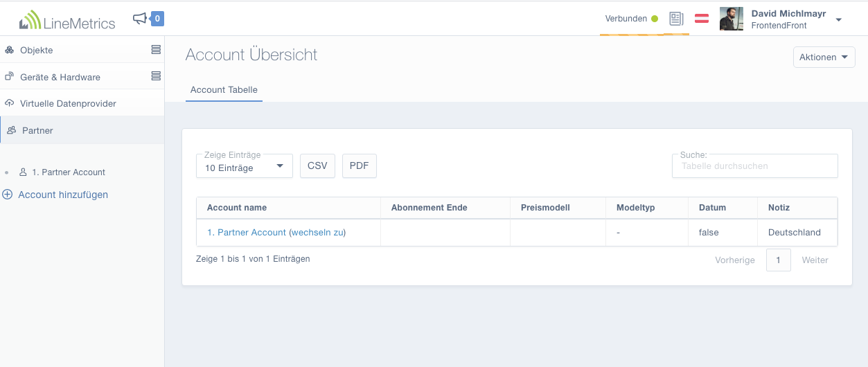Click the Verbunden green status indicator

655,19
